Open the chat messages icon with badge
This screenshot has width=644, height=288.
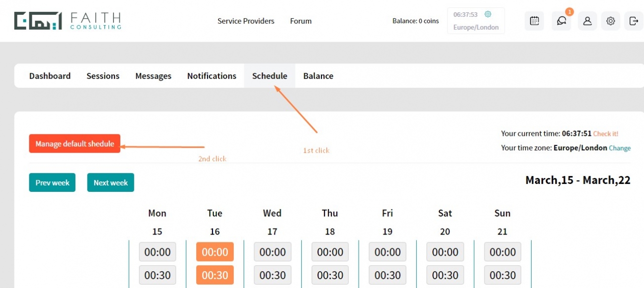pos(561,21)
